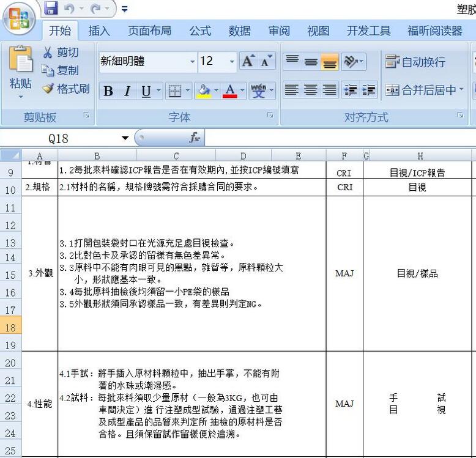Switch to the 数据 tab
476x458 pixels.
(239, 31)
